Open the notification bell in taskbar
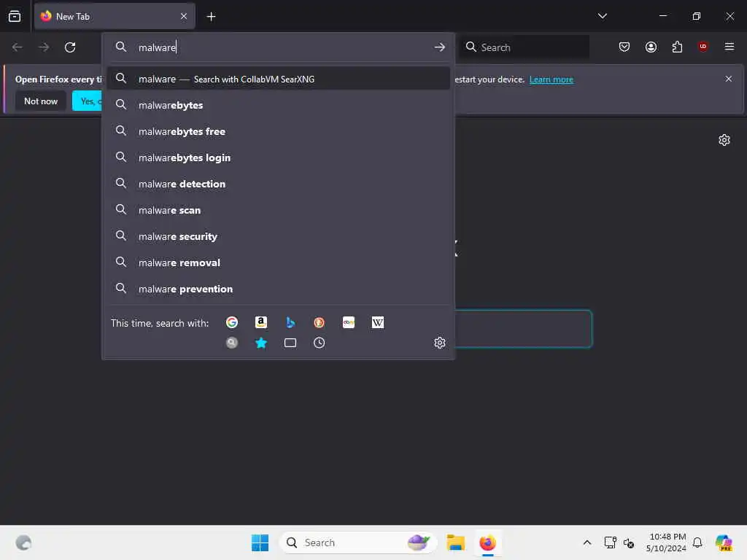This screenshot has height=560, width=747. (x=697, y=542)
